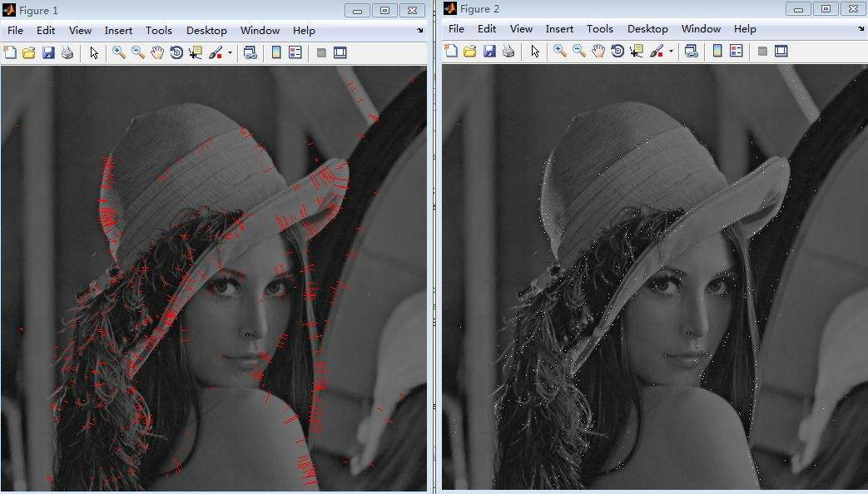
Task: Open the Insert menu in Figure 1
Action: click(x=118, y=31)
